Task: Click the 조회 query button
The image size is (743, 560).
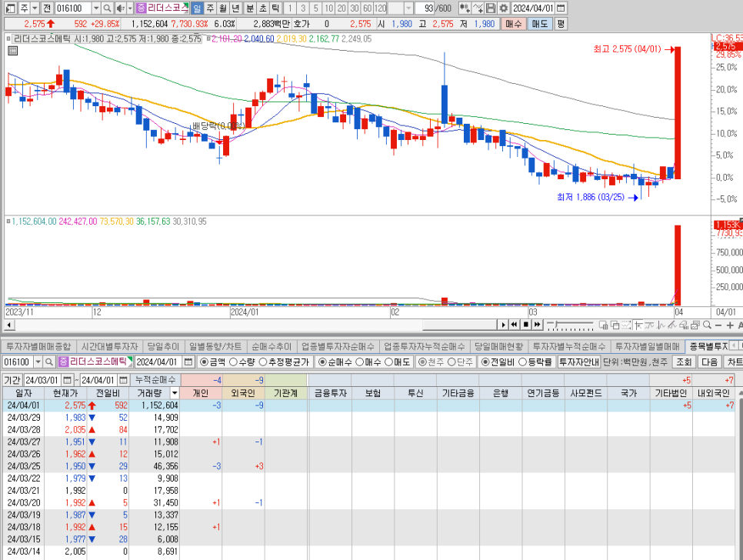Action: coord(683,362)
